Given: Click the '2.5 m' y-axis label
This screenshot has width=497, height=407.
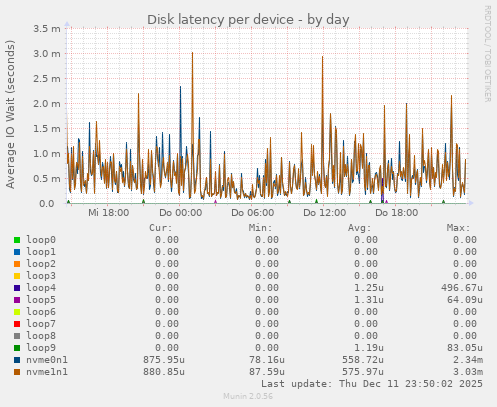Looking at the screenshot, I should tap(47, 79).
